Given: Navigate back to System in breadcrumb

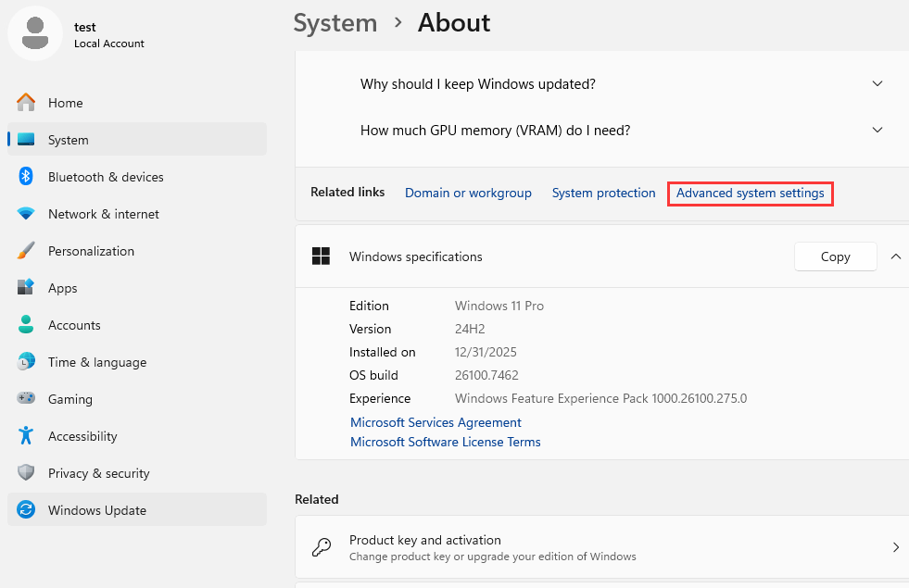Looking at the screenshot, I should 335,22.
